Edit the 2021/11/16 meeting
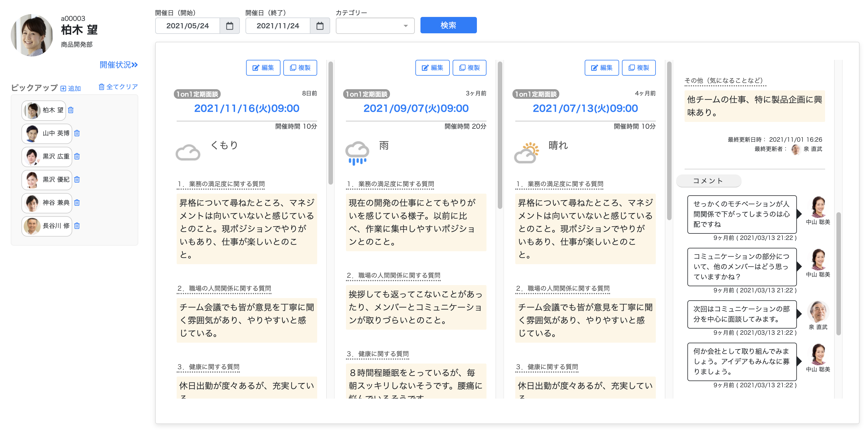Screen dimensions: 868x433 [263, 68]
